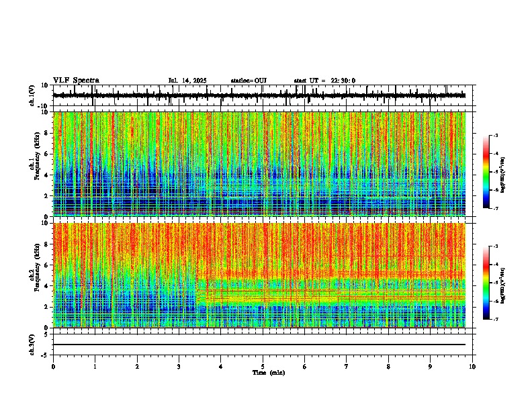The image size is (532, 411).
Task: Click the "-7" label on ch.2 color bar
Action: [x=496, y=319]
